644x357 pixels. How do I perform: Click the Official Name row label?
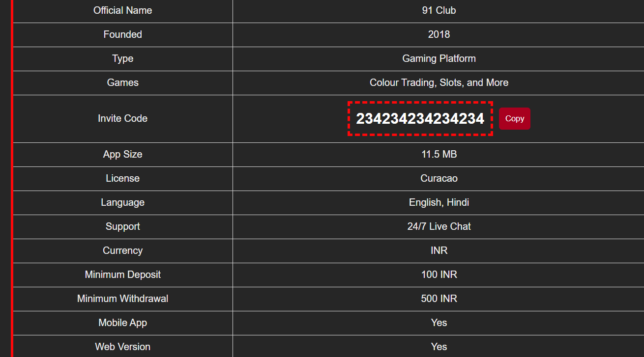tap(122, 10)
